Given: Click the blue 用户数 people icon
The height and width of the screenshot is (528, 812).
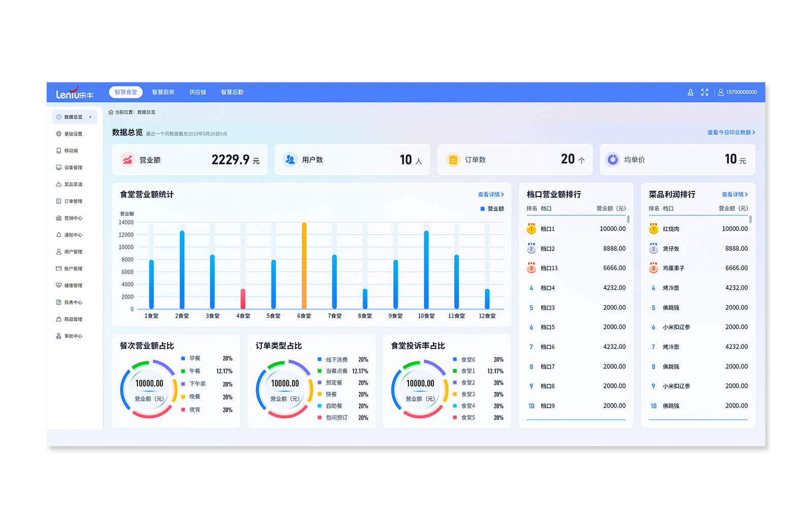Looking at the screenshot, I should click(x=290, y=159).
